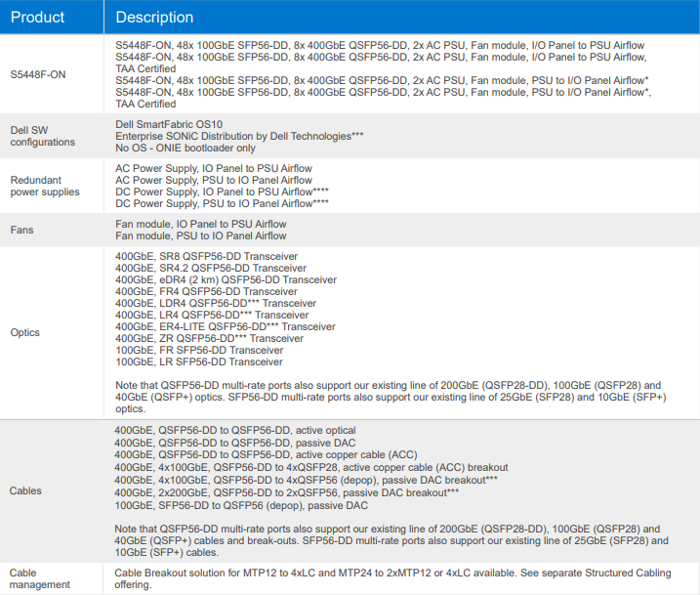Select the QSFP56-DD active optical cable line
700x595 pixels.
coord(234,430)
